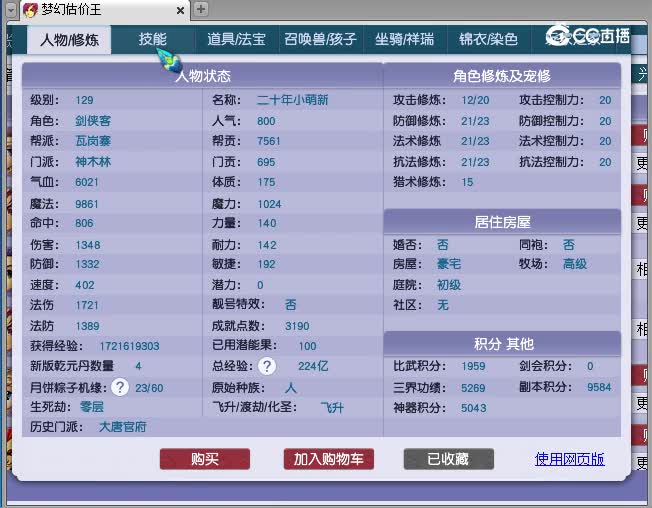Click the help icon beside 总经验
This screenshot has width=652, height=508.
pyautogui.click(x=267, y=366)
